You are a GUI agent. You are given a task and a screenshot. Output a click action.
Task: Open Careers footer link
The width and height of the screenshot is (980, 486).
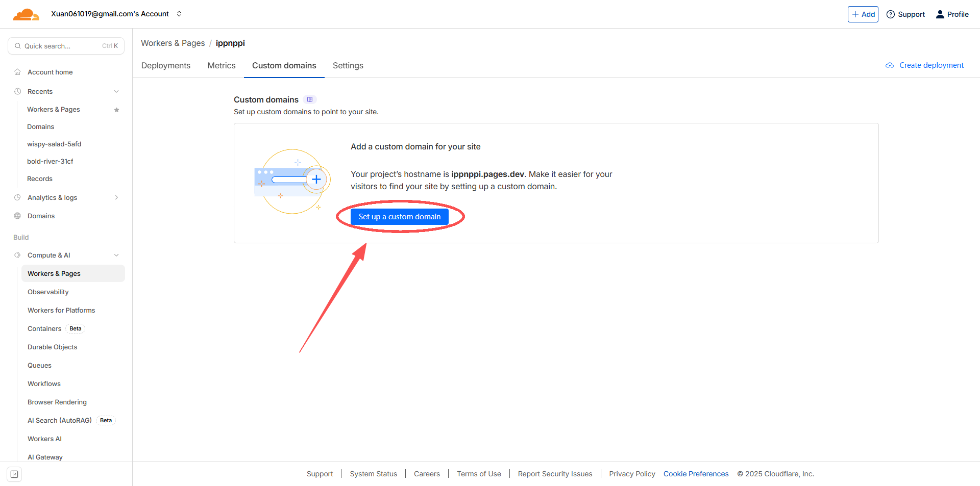click(427, 474)
